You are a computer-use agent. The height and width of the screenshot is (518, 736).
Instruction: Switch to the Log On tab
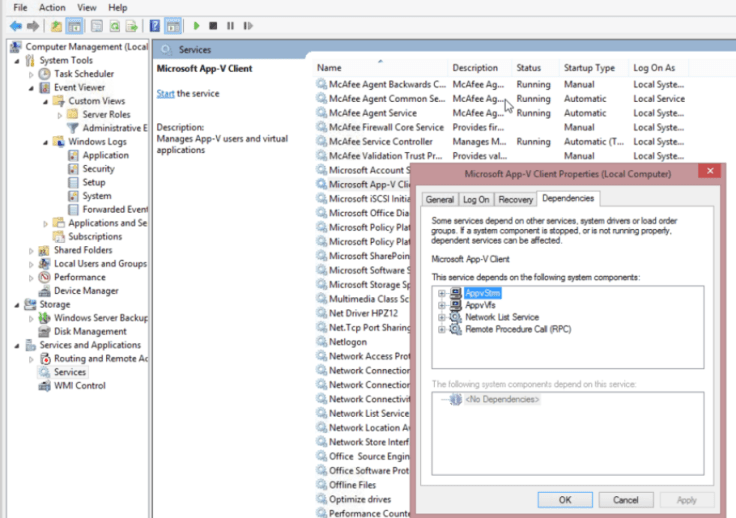point(476,200)
